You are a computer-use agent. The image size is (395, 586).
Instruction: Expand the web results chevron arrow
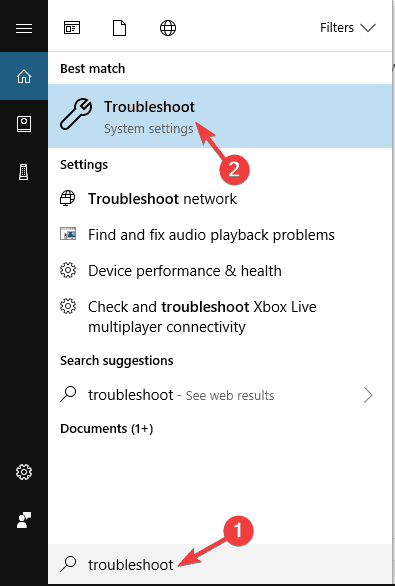(x=368, y=395)
